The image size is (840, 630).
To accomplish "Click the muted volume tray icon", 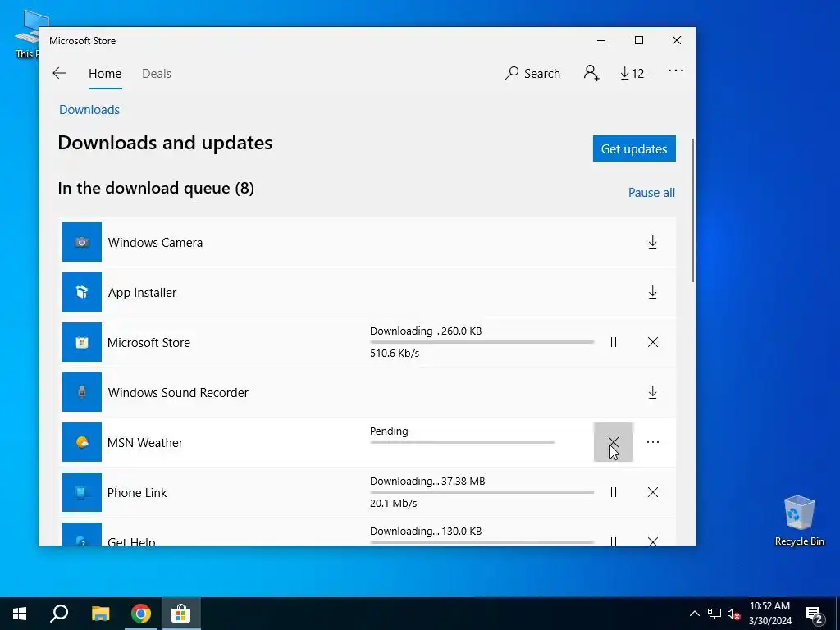I will (733, 614).
